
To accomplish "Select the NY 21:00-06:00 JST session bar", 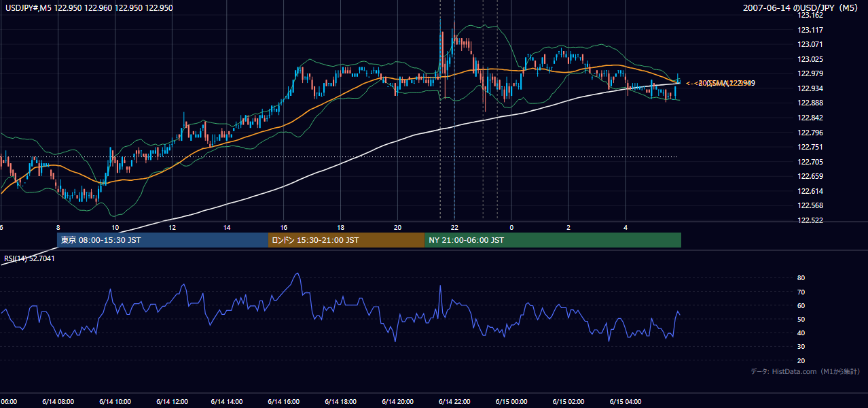I will [x=553, y=240].
